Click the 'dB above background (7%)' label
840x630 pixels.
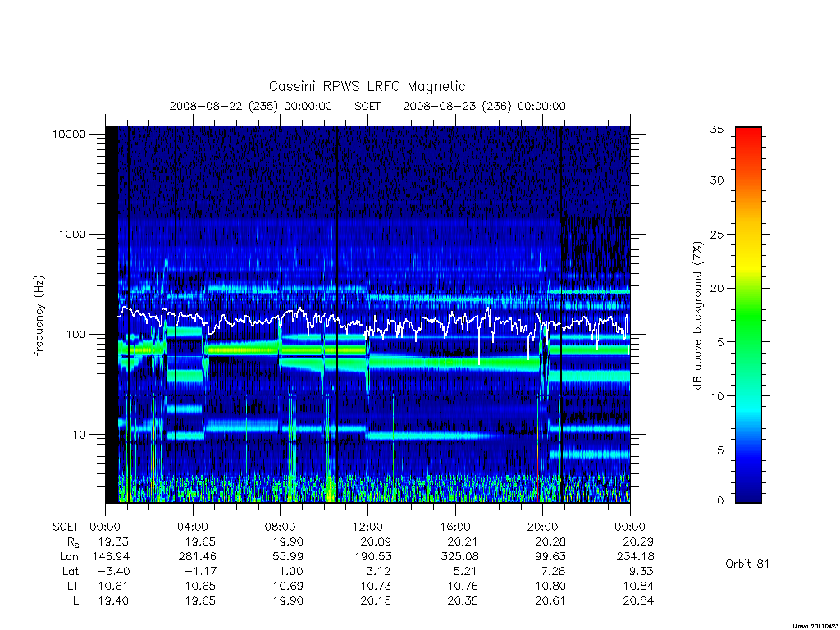click(x=697, y=316)
